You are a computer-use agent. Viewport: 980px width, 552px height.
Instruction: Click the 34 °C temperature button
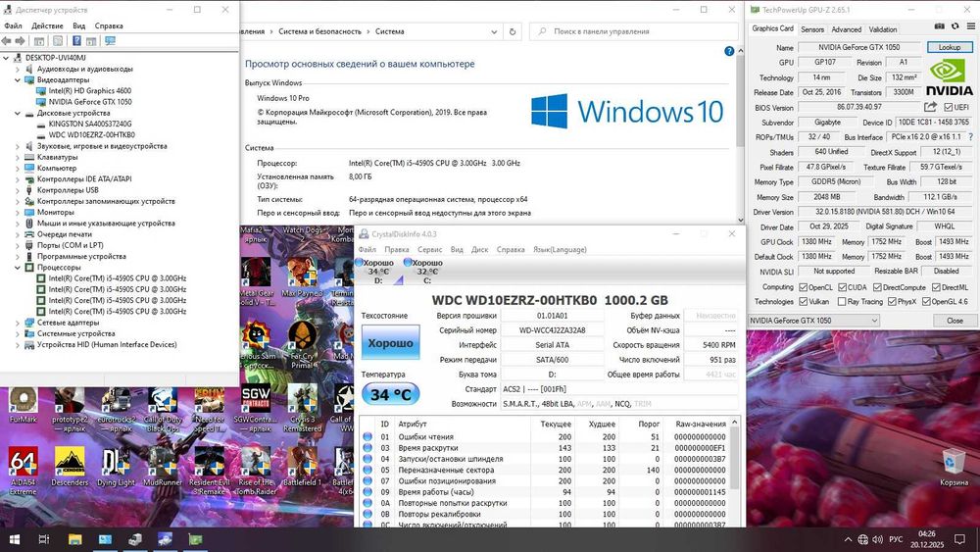coord(391,394)
